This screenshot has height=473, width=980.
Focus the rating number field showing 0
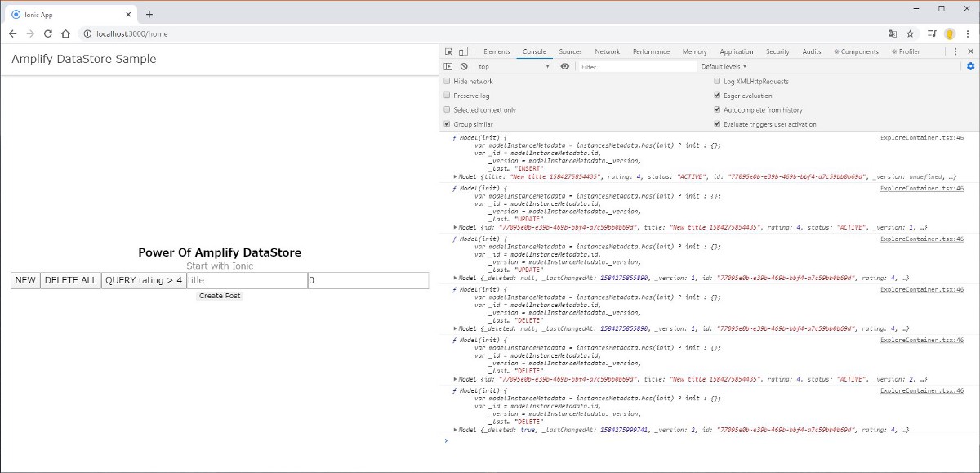click(x=368, y=280)
